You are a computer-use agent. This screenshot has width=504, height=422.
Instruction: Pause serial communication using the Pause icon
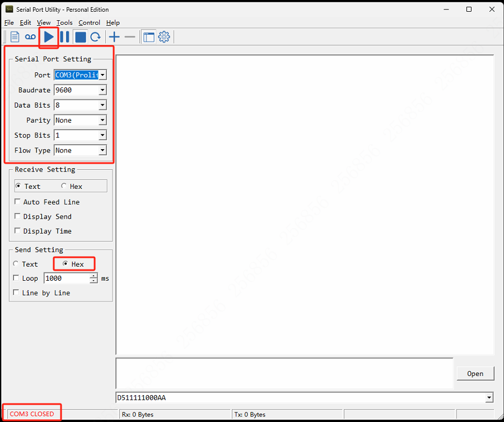(x=64, y=36)
